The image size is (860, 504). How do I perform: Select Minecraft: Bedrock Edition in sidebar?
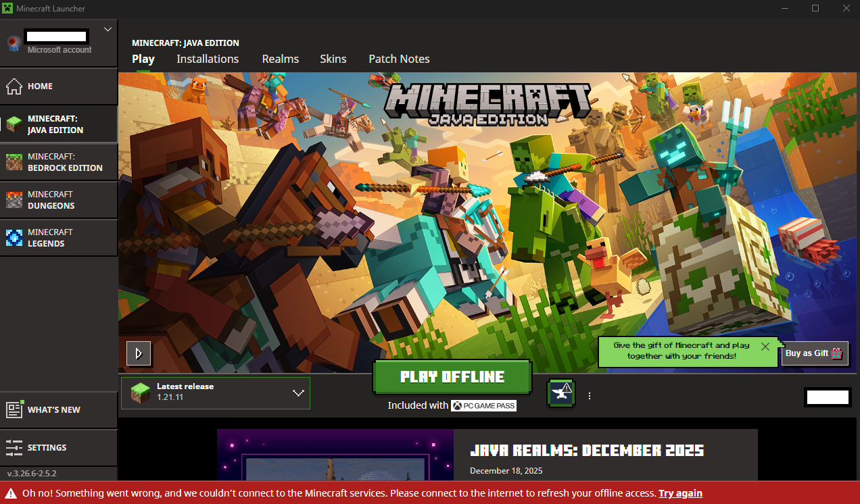tap(59, 162)
